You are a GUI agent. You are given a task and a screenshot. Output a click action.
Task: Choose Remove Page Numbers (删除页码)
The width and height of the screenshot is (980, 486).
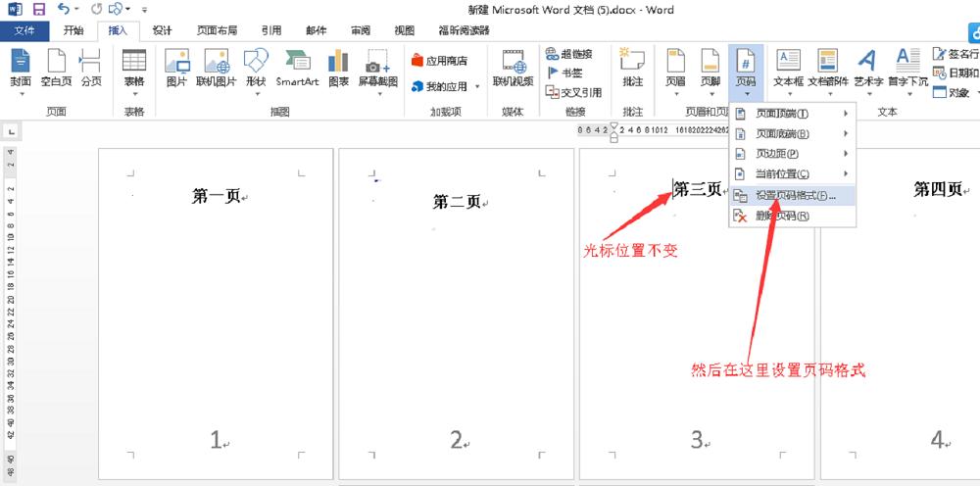pos(793,217)
